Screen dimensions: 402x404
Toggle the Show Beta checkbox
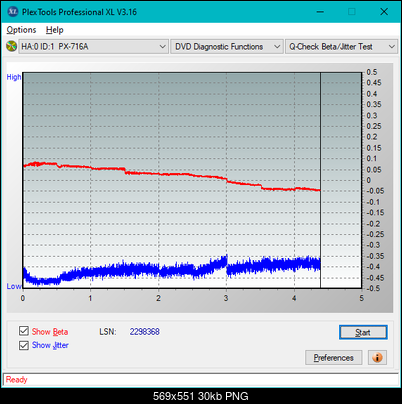point(24,331)
